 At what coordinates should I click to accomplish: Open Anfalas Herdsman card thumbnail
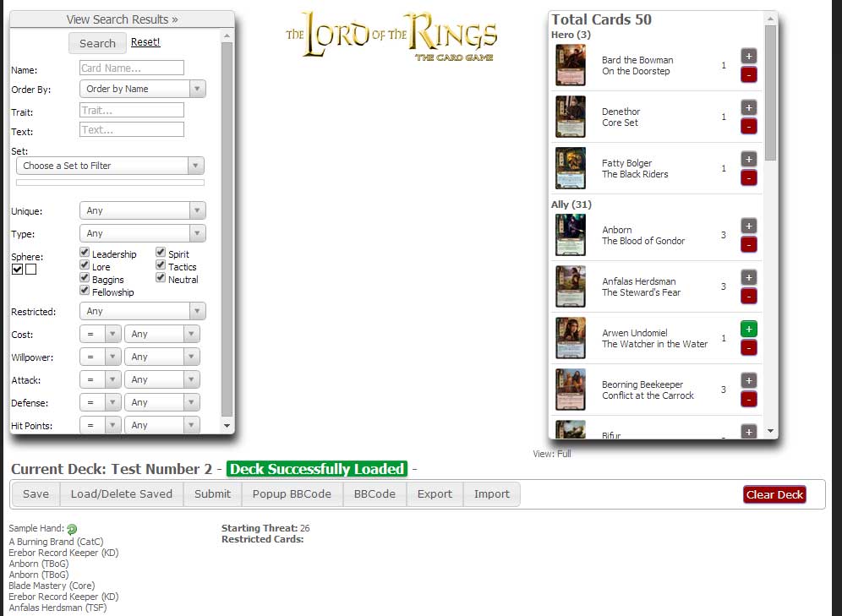pyautogui.click(x=571, y=286)
